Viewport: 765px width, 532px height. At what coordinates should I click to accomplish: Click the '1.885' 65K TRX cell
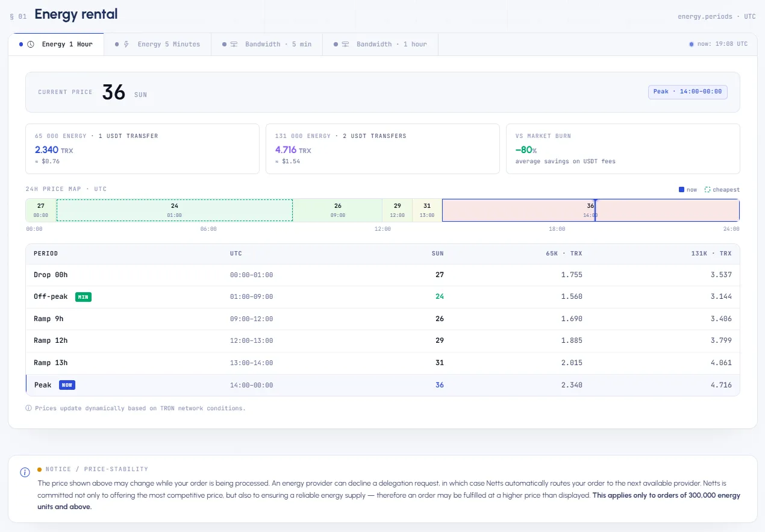point(572,340)
